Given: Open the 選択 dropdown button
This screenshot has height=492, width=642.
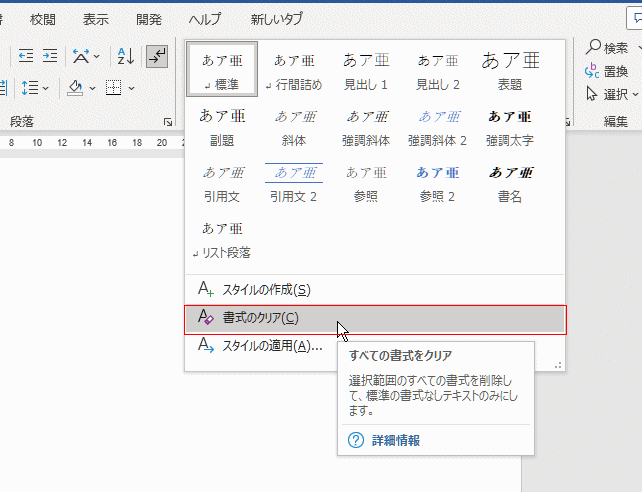Looking at the screenshot, I should pyautogui.click(x=613, y=95).
